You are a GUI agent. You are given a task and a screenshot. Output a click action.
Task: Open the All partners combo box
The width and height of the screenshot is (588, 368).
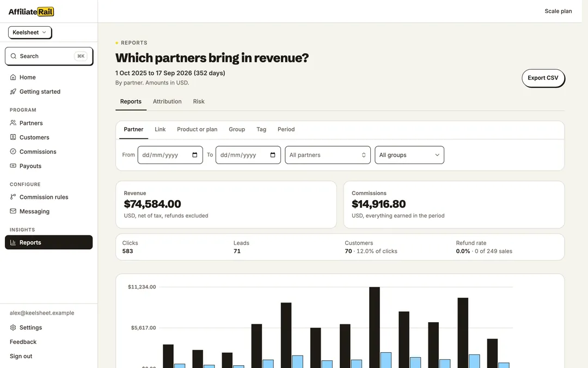pyautogui.click(x=328, y=155)
